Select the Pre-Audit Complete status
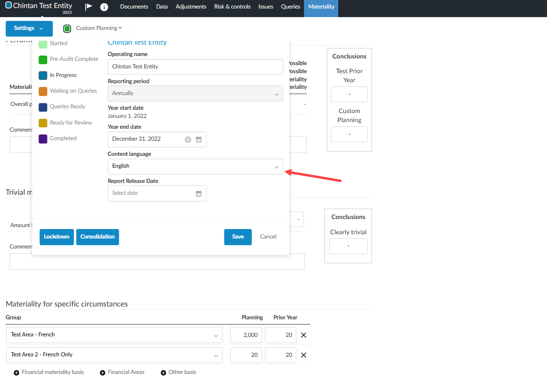 coord(69,59)
